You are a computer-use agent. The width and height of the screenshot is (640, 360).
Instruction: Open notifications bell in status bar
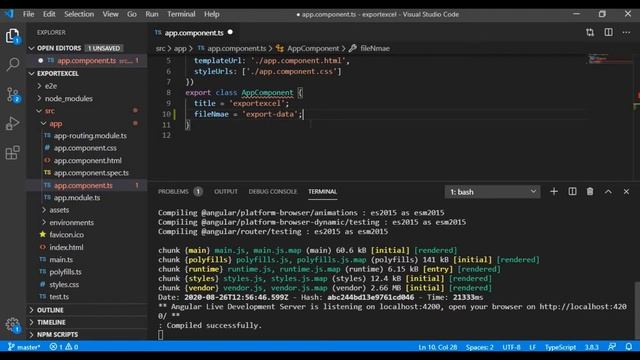tap(629, 347)
